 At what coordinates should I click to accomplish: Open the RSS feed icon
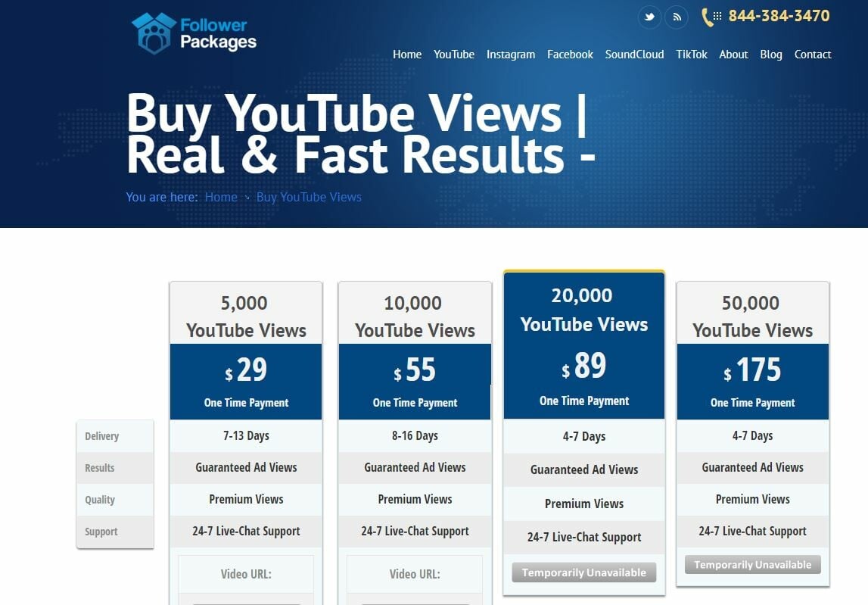tap(677, 17)
